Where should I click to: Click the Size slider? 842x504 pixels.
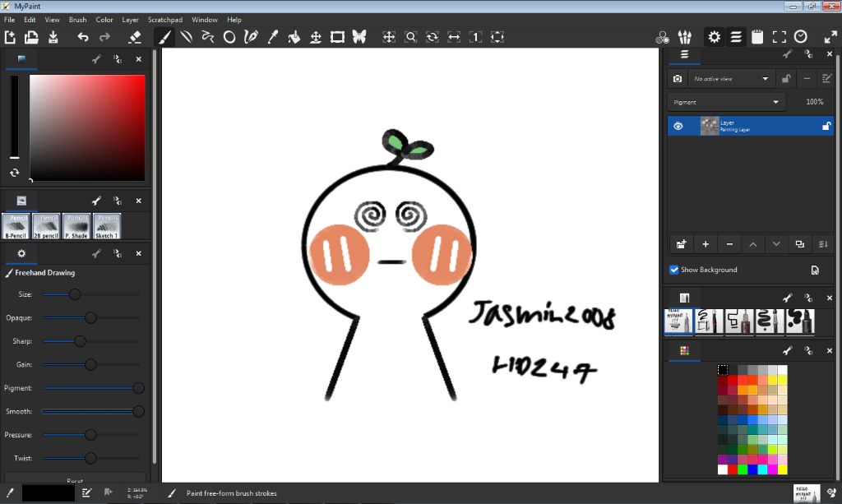pyautogui.click(x=90, y=294)
